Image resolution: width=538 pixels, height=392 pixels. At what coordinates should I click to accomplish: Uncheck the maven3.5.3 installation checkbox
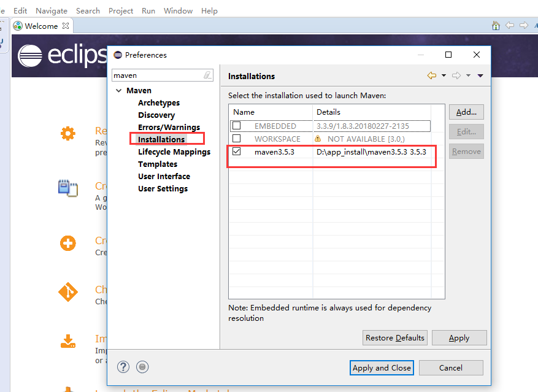click(236, 152)
